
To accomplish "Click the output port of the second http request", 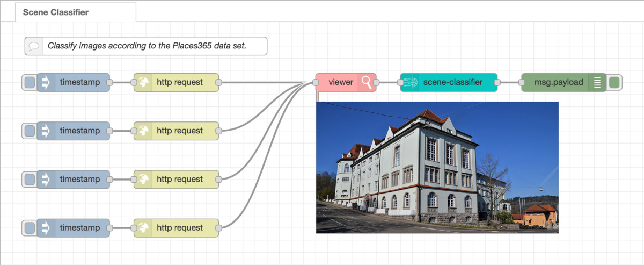I will point(219,131).
